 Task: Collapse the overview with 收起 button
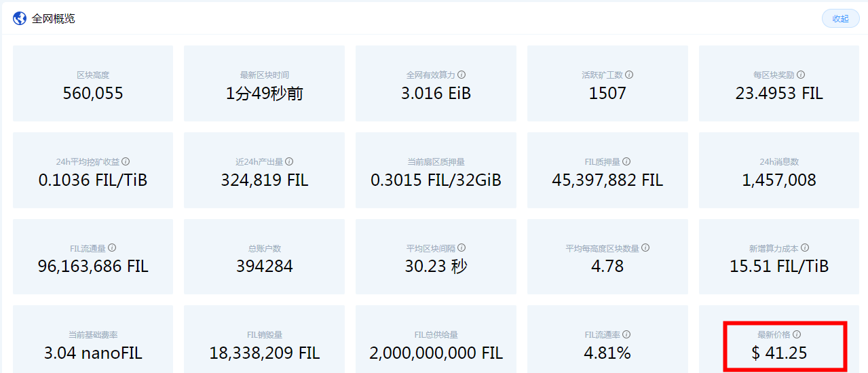pyautogui.click(x=840, y=19)
